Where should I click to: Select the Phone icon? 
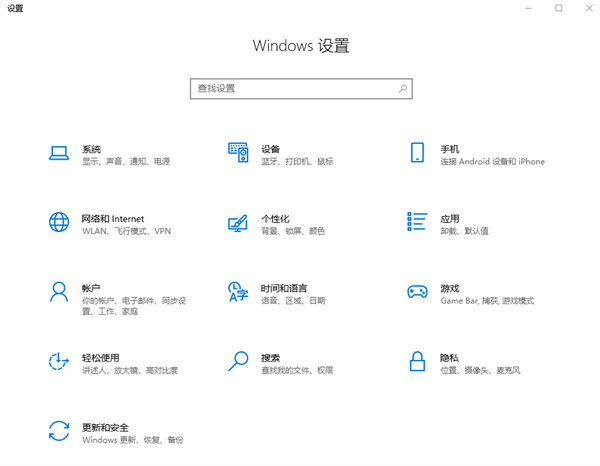tap(417, 152)
